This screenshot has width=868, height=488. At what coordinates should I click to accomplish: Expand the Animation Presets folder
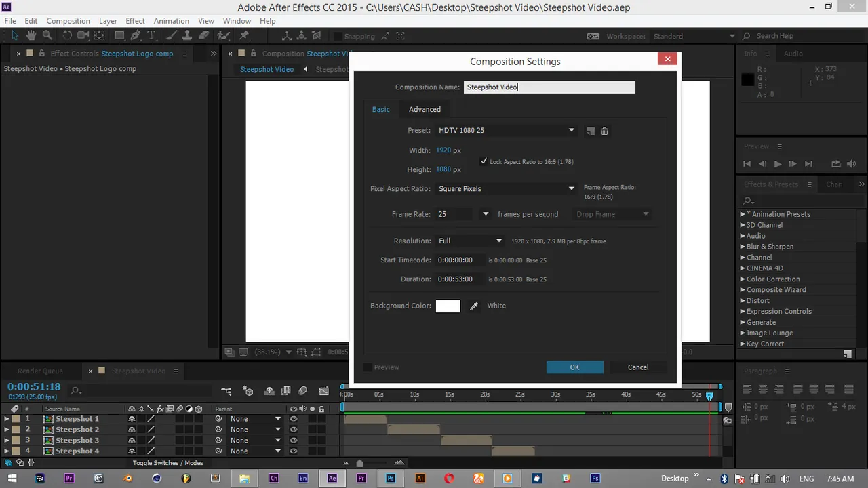(743, 214)
